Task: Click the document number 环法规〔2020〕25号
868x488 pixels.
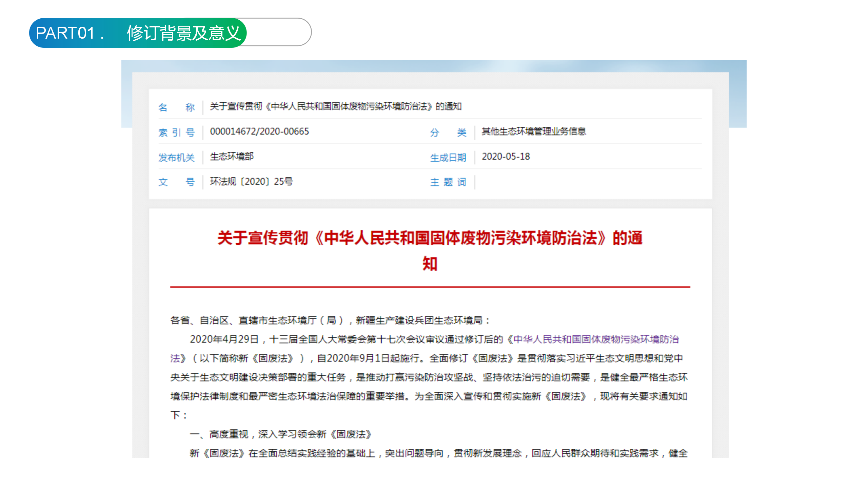Action: pos(251,182)
